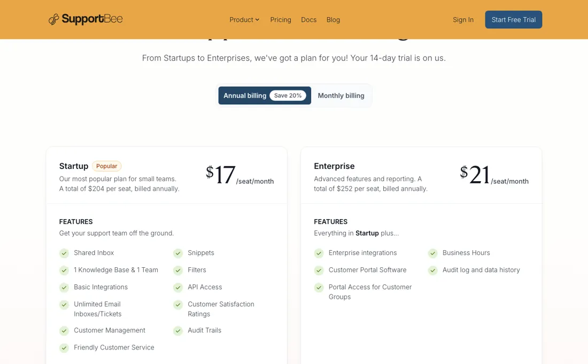Click the checkmark icon beside Audit Trails
The width and height of the screenshot is (588, 364).
pyautogui.click(x=178, y=331)
